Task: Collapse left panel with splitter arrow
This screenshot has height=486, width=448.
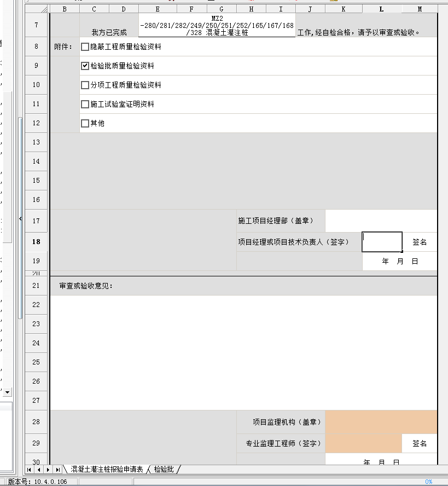Action: 20,218
